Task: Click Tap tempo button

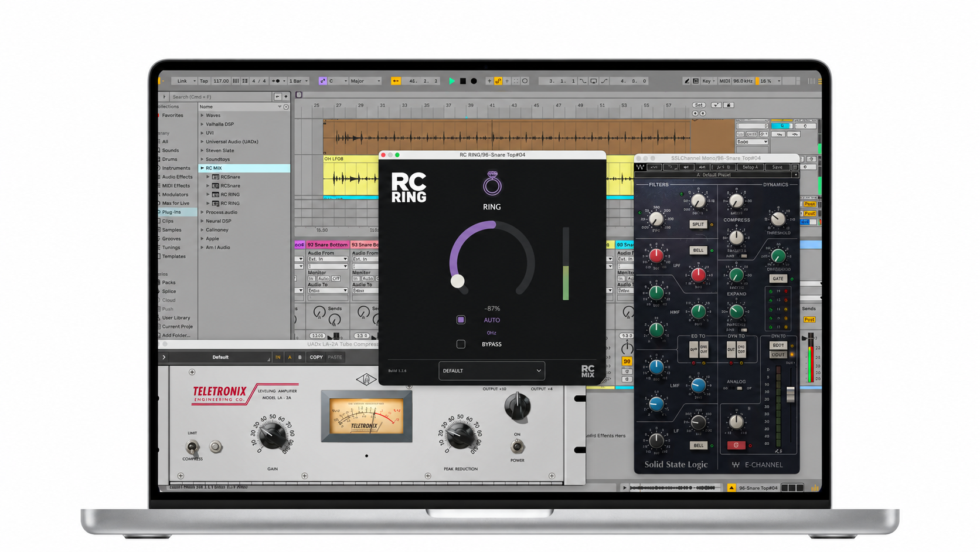Action: coord(203,81)
